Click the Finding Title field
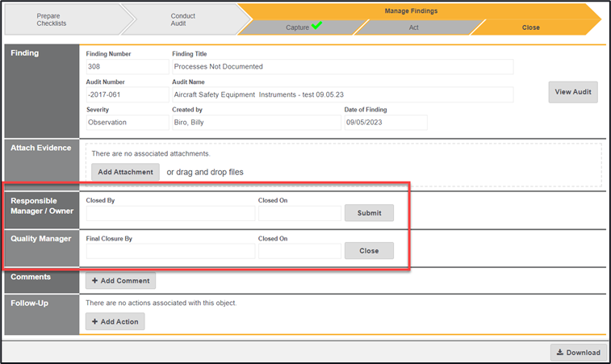Viewport: 611px width, 364px height. [x=341, y=66]
